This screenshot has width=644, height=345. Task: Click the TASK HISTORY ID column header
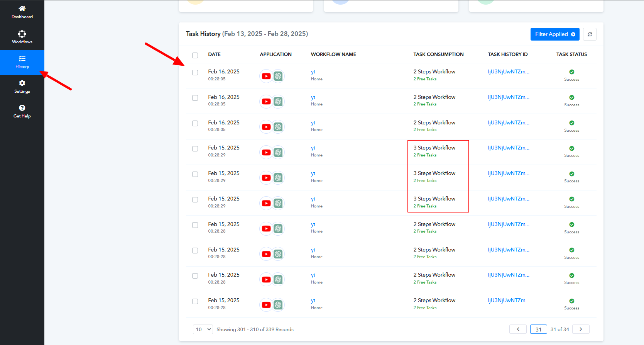[x=508, y=54]
